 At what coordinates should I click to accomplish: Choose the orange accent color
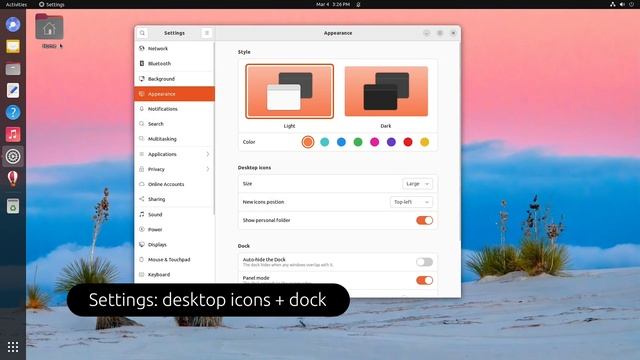308,142
